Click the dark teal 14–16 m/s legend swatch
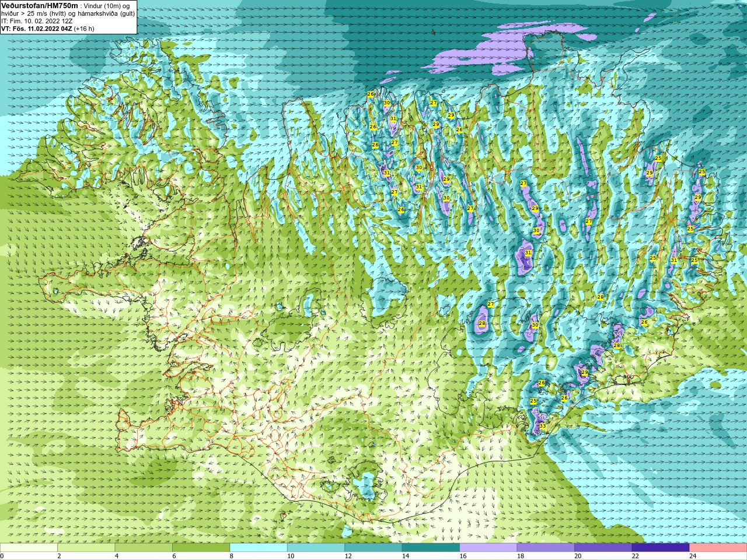This screenshot has height=560, width=747. pyautogui.click(x=431, y=548)
